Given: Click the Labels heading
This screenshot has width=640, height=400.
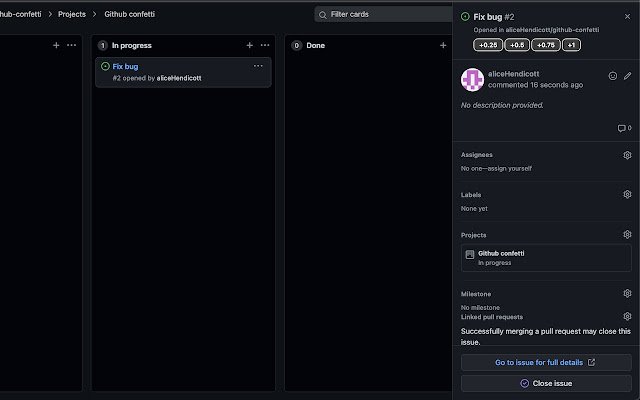Looking at the screenshot, I should (471, 195).
